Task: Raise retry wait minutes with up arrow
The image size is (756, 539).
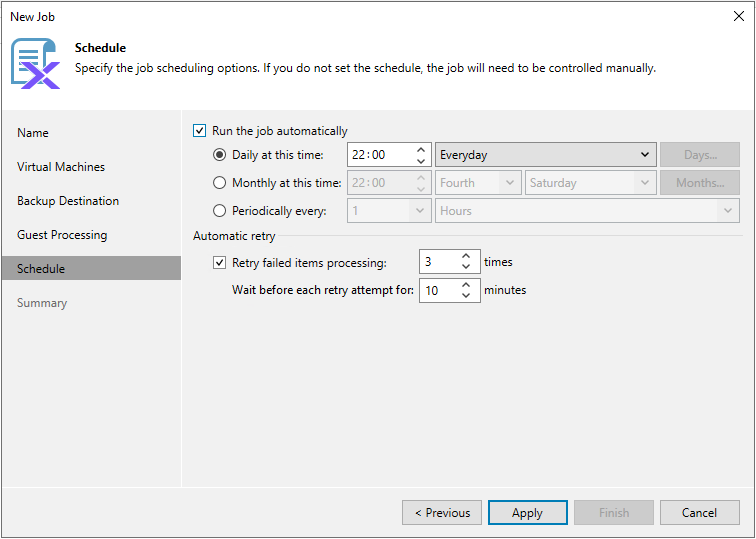Action: point(466,285)
